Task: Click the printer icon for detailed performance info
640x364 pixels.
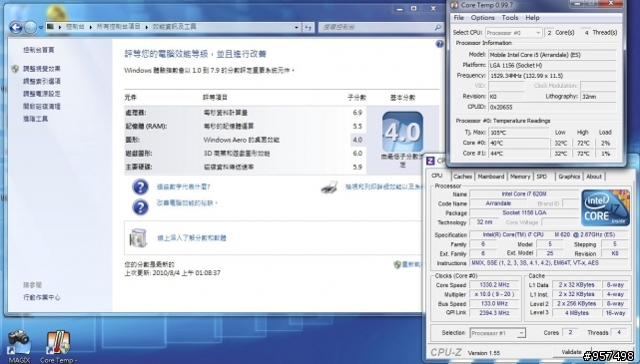Action: 329,187
